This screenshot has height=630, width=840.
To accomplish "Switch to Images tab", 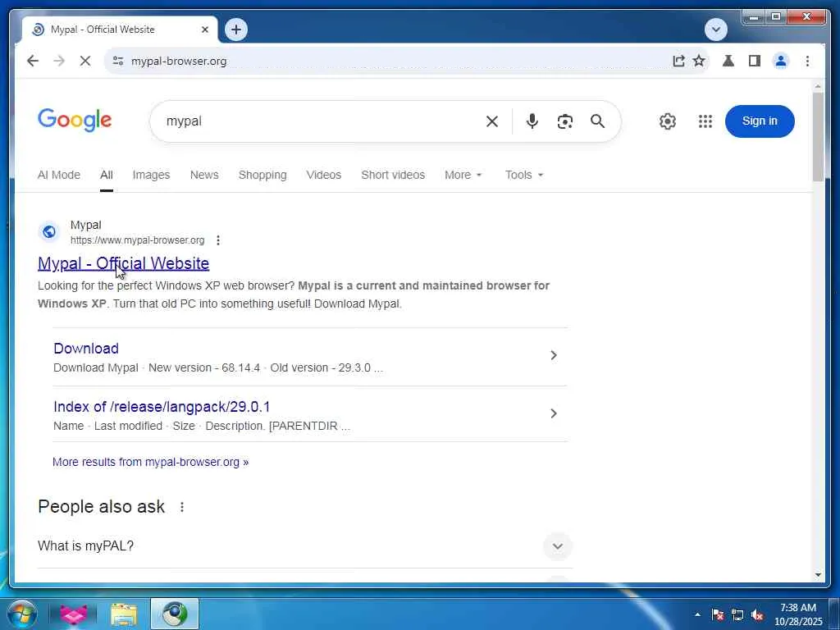I will (x=151, y=176).
